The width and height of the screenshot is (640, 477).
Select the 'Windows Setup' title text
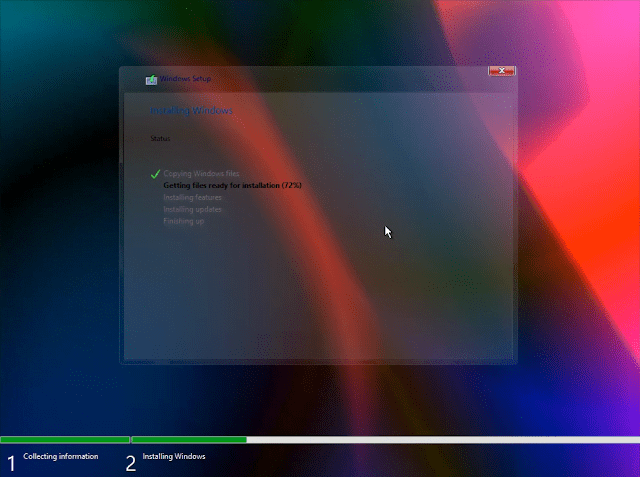pyautogui.click(x=185, y=78)
